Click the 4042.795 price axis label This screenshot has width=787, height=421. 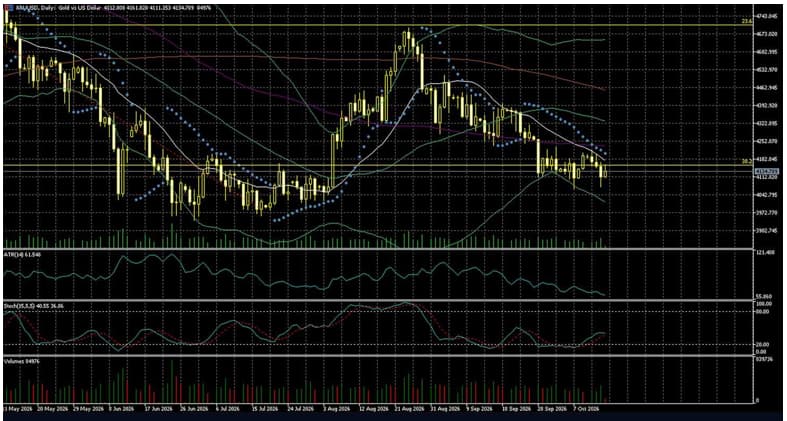tap(767, 195)
